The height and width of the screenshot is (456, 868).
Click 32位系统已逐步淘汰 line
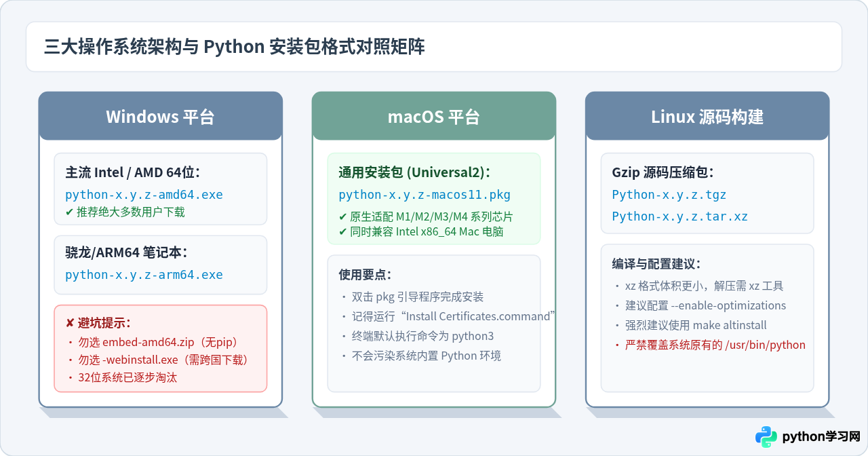coord(122,377)
